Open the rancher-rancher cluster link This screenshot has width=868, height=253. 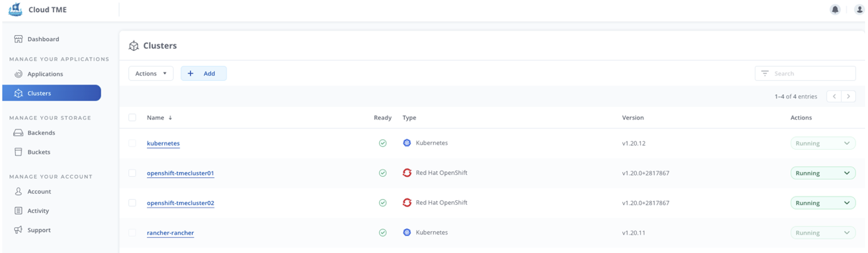pos(170,233)
